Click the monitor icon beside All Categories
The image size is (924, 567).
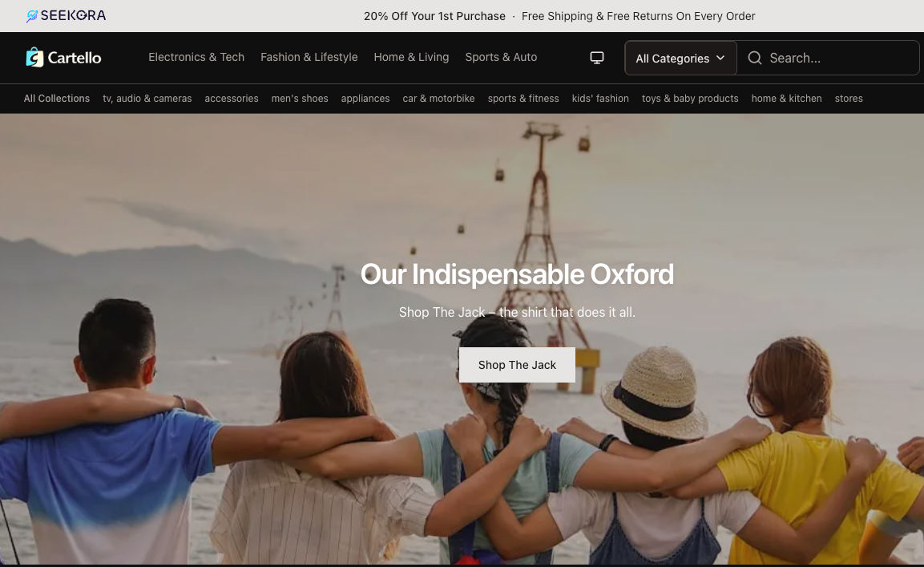coord(597,58)
